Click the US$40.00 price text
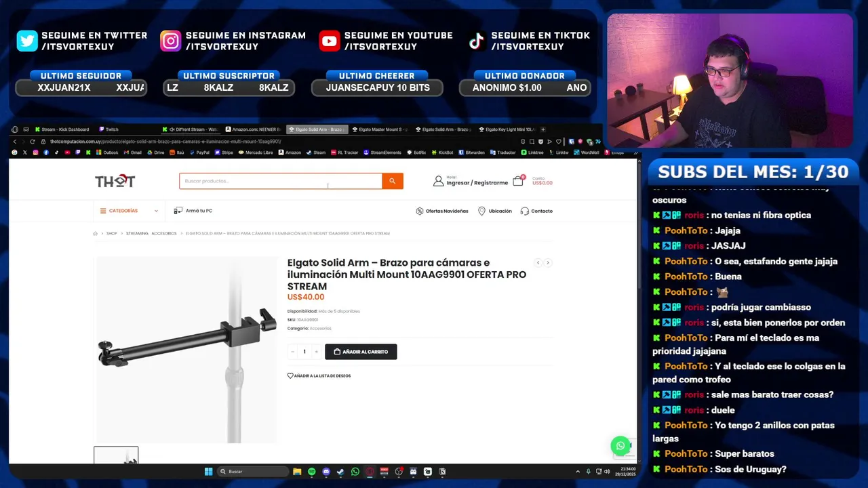The height and width of the screenshot is (488, 868). point(306,297)
